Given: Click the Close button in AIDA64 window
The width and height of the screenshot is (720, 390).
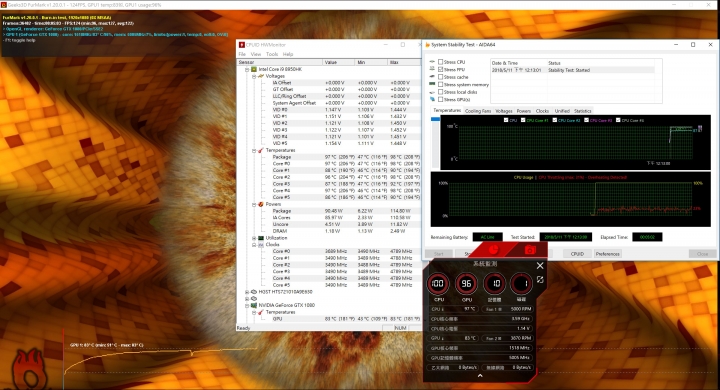Looking at the screenshot, I should pos(703,254).
